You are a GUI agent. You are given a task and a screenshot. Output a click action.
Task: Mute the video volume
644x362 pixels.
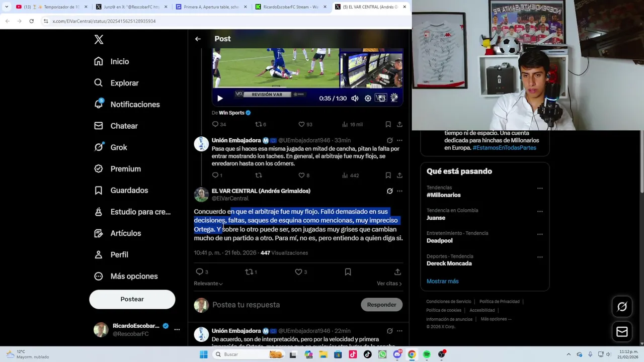tap(355, 99)
